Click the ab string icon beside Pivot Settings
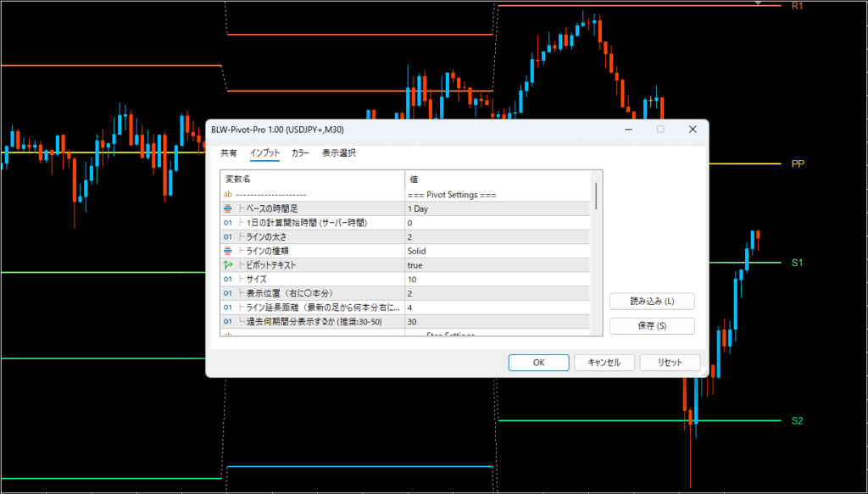Viewport: 868px width, 494px height. [x=227, y=195]
